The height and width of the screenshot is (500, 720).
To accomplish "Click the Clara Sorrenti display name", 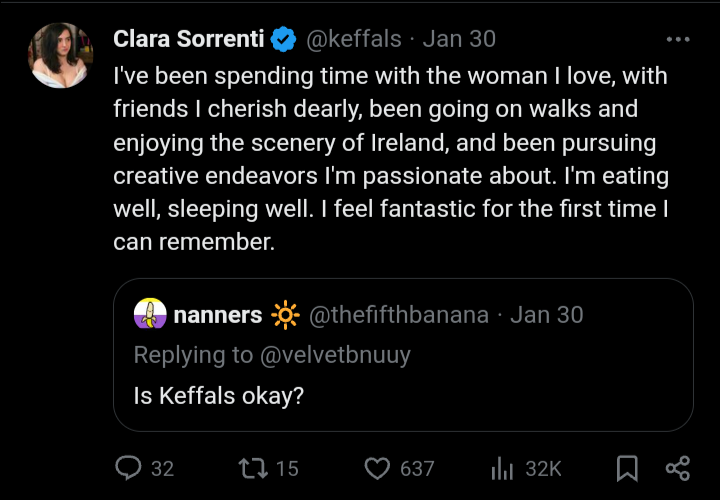I will [189, 40].
